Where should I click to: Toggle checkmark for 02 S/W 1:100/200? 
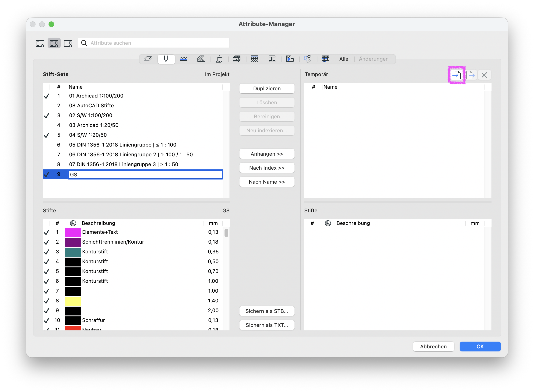click(46, 115)
